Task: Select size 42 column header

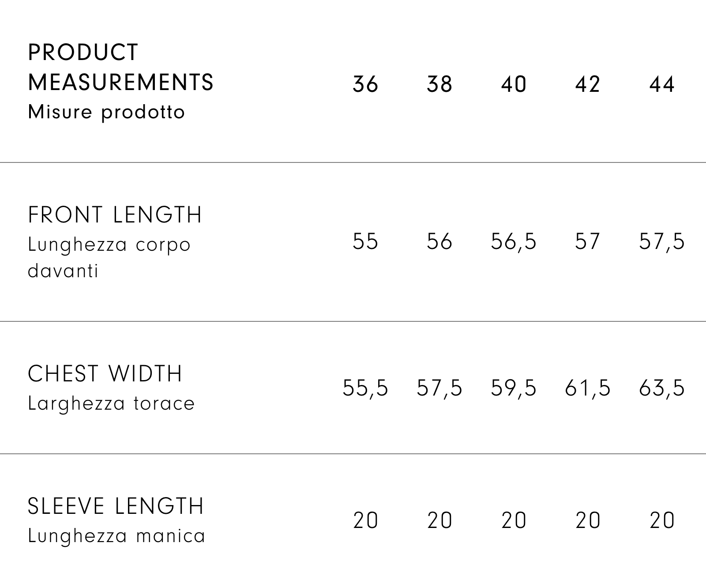Action: click(588, 84)
